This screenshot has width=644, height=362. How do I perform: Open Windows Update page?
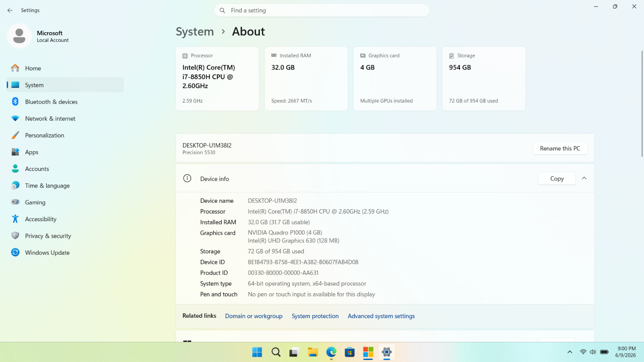[x=65, y=253]
